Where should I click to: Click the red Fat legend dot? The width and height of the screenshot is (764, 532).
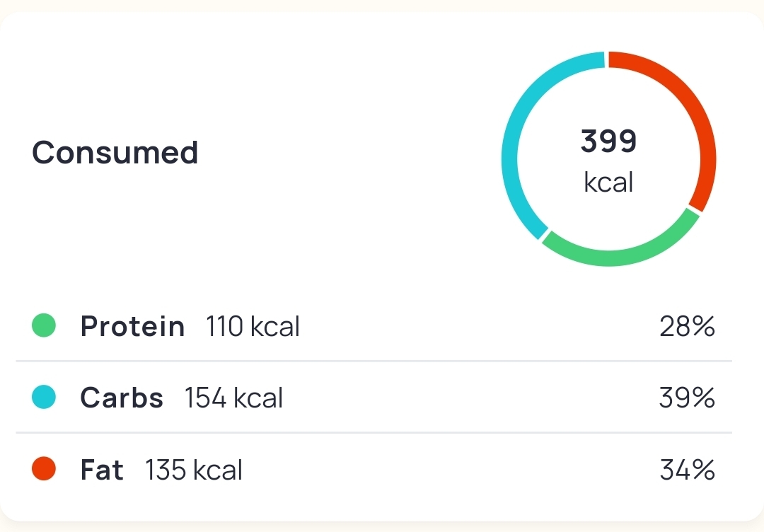pos(44,469)
